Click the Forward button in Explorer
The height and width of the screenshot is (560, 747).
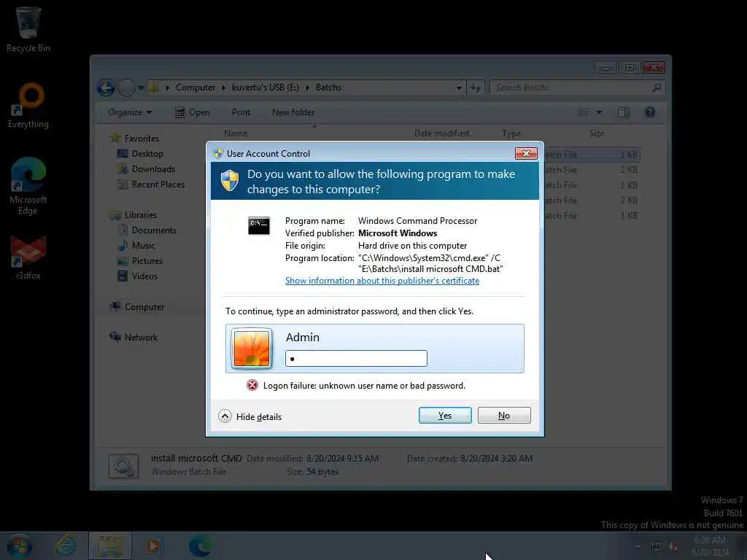(x=126, y=87)
